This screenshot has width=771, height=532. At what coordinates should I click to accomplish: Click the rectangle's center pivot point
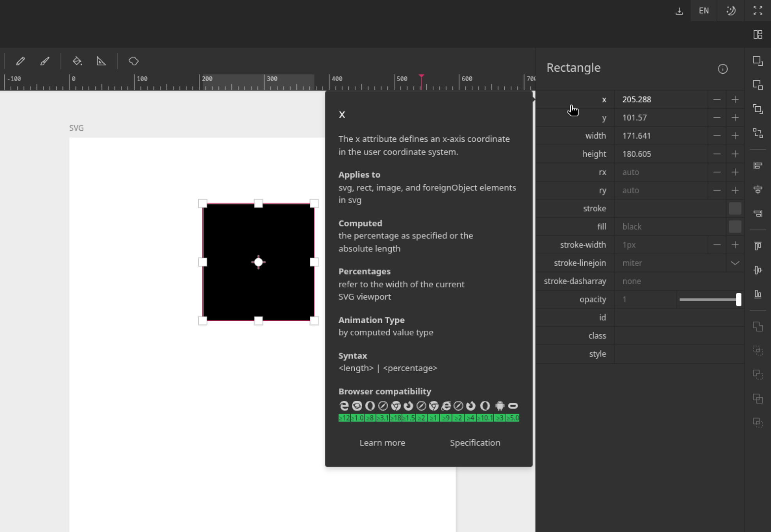click(258, 262)
